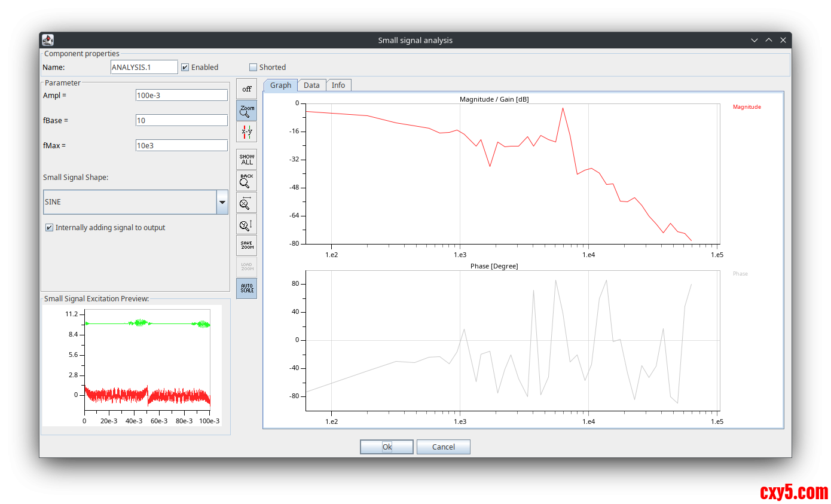Open the Small Signal Shape dropdown arrow
Viewport: 831px width, 504px height.
click(x=222, y=202)
